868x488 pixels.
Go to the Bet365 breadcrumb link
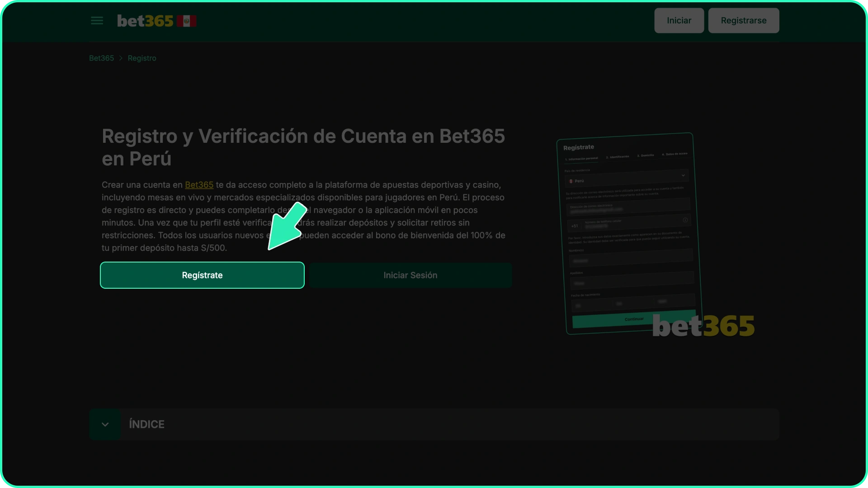[x=101, y=58]
